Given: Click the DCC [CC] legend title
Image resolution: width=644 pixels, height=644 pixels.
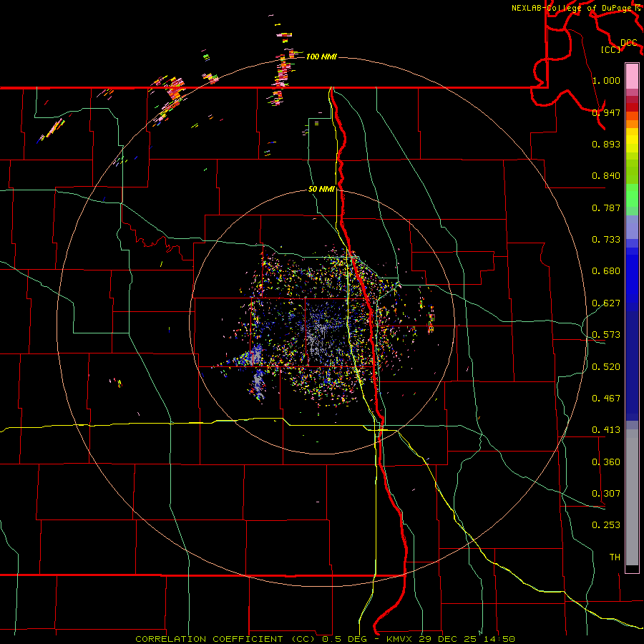Looking at the screenshot, I should [618, 46].
